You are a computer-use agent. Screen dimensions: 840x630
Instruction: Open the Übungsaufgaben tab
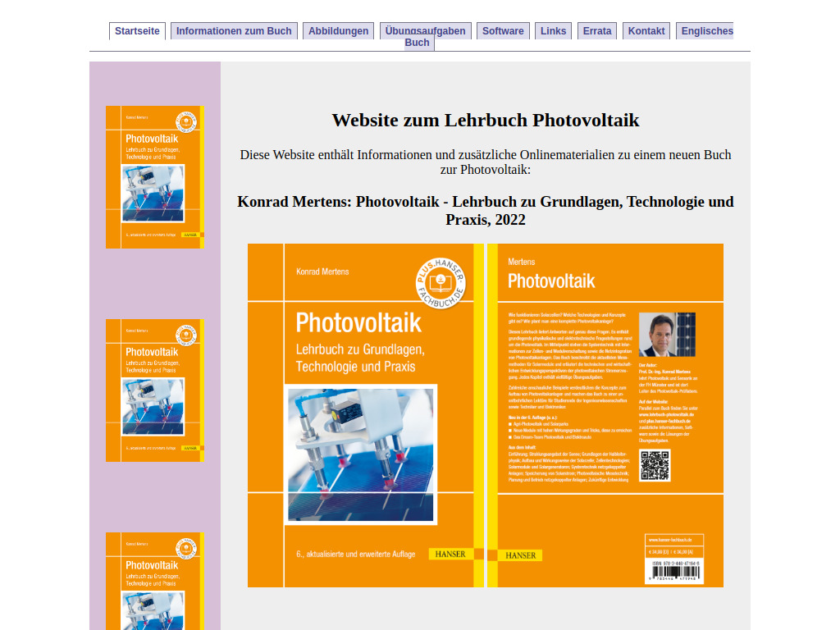pos(425,30)
